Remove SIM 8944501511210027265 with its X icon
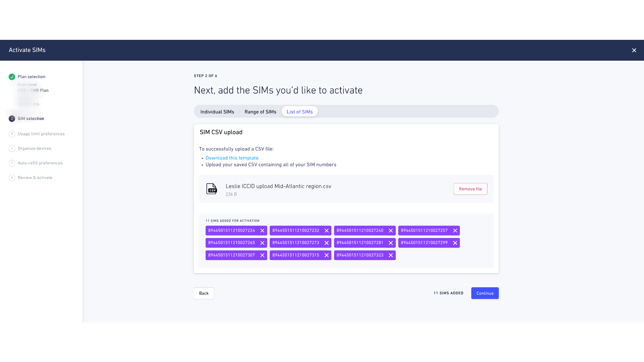This screenshot has width=644, height=362. (262, 243)
